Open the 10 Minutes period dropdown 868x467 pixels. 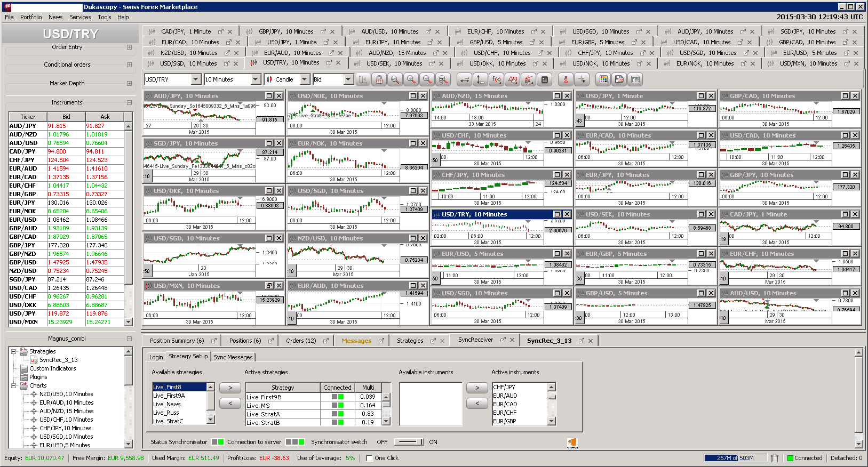(x=256, y=79)
